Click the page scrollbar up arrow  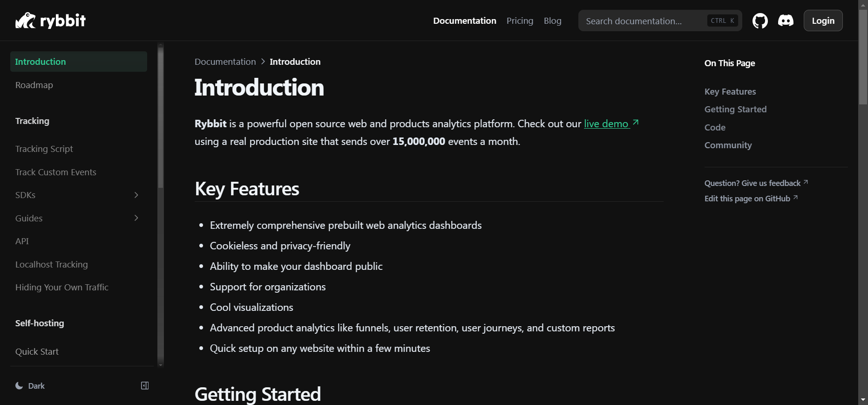(x=863, y=5)
